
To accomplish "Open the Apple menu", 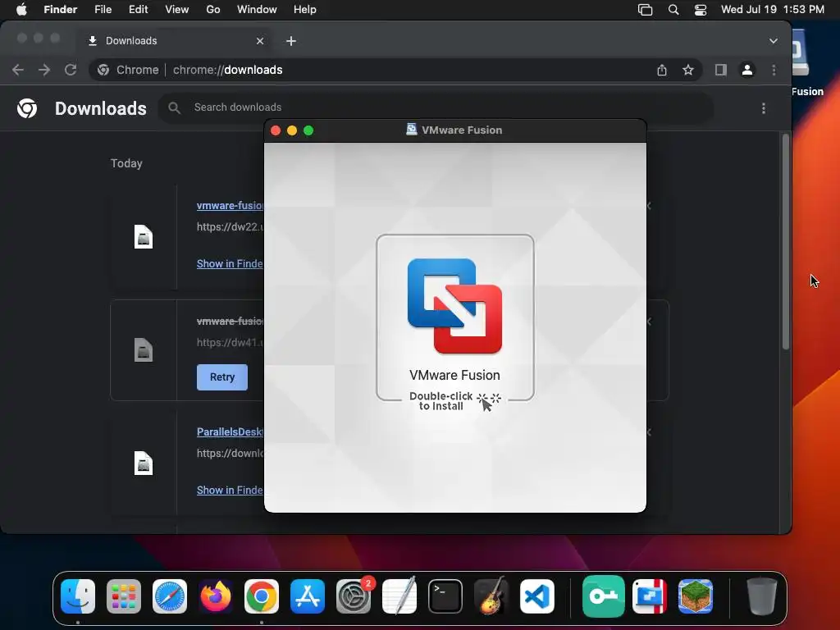I will point(21,10).
